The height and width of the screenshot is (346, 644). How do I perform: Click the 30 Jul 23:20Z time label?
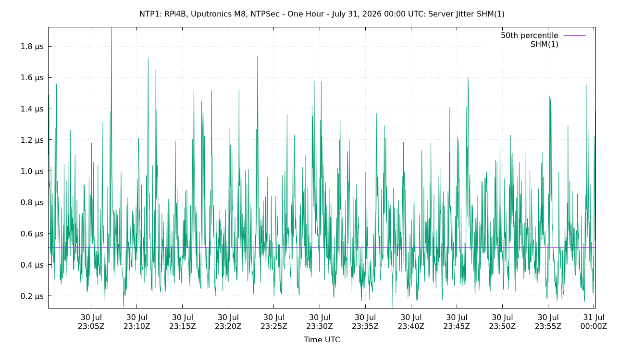pos(228,321)
